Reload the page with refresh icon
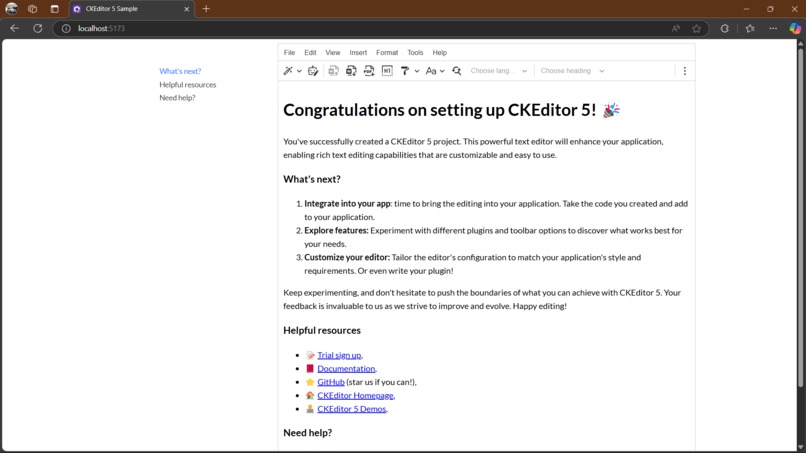Image resolution: width=806 pixels, height=453 pixels. [x=38, y=28]
